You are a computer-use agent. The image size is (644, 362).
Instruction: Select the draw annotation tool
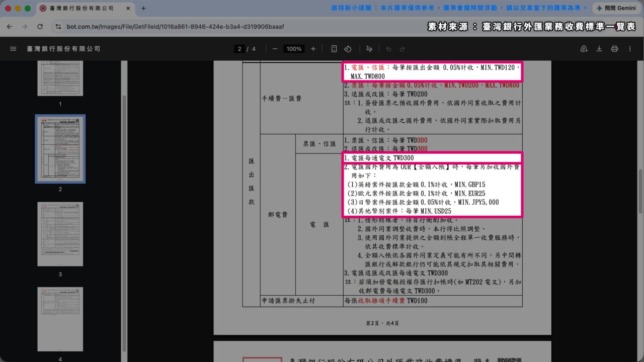pos(369,49)
